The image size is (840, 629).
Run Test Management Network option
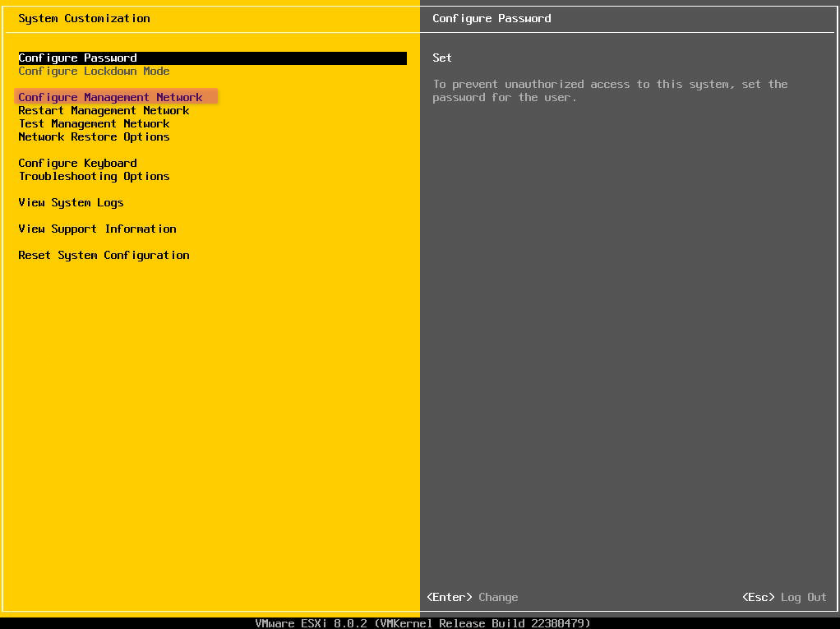[x=94, y=124]
